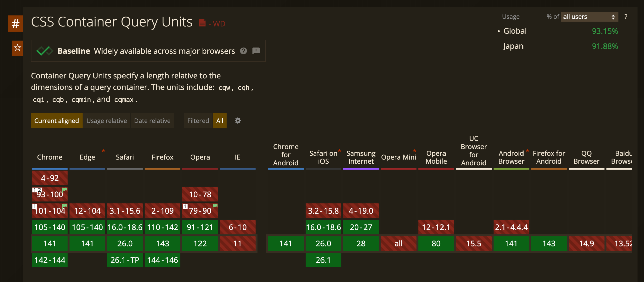
Task: Switch to Filtered browser view
Action: pos(198,121)
